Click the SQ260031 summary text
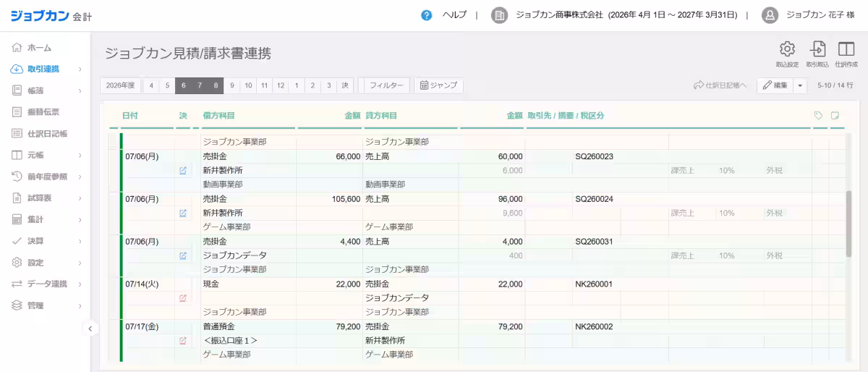Viewport: 868px width, 372px height. [595, 242]
